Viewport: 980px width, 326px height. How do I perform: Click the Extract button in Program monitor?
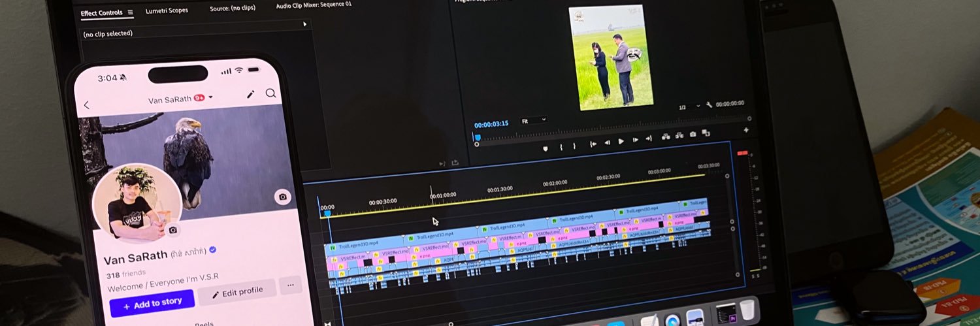click(x=679, y=135)
